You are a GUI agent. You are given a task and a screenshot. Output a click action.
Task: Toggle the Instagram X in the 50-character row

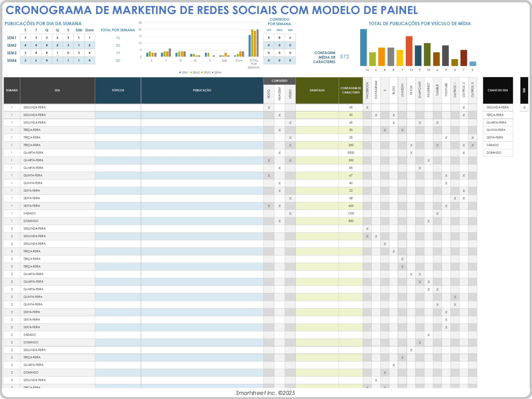(x=376, y=115)
